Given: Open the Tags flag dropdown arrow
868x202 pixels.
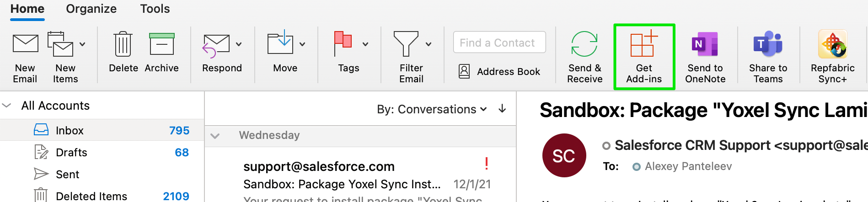Looking at the screenshot, I should (x=365, y=44).
